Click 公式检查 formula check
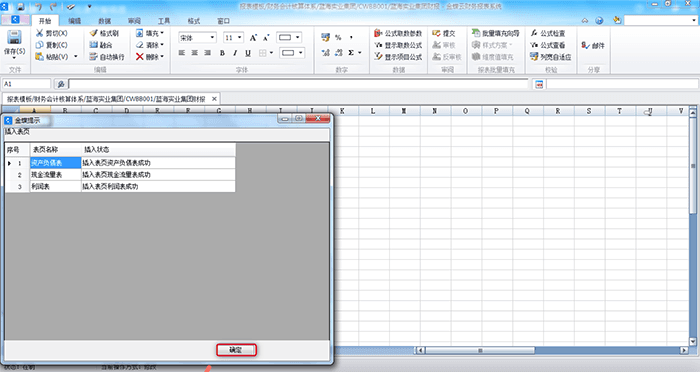This screenshot has width=700, height=372. pyautogui.click(x=548, y=33)
